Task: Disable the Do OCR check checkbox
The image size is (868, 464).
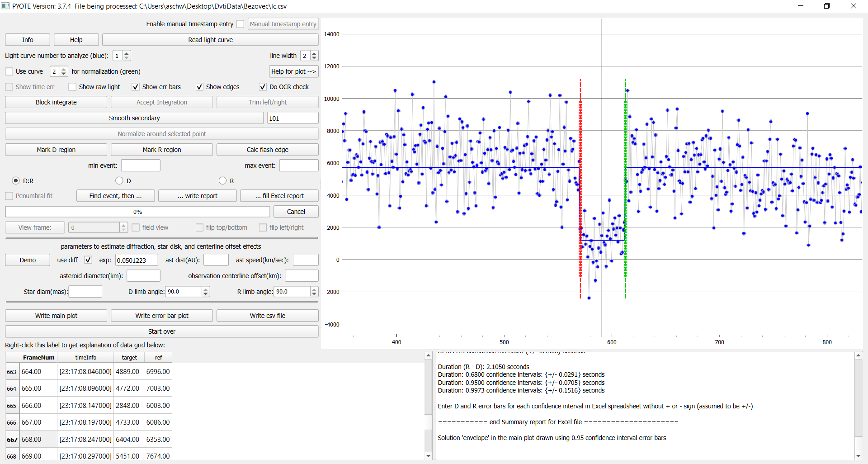Action: (263, 87)
